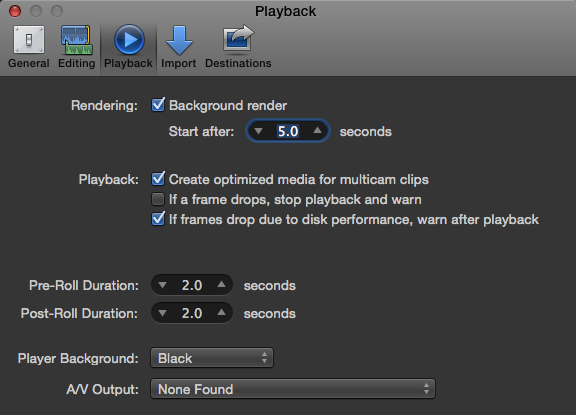Select the Playback preferences play icon
The height and width of the screenshot is (415, 576).
pos(129,40)
